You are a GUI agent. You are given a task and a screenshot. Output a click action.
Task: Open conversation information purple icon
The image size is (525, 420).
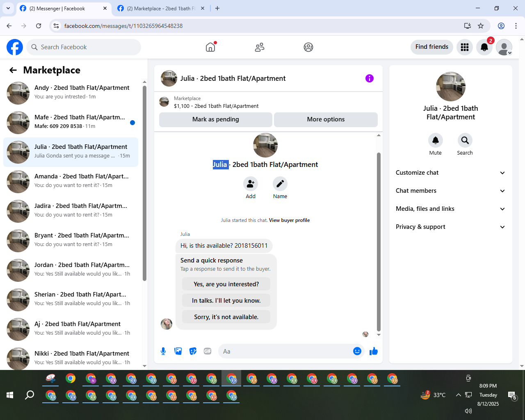click(x=370, y=78)
